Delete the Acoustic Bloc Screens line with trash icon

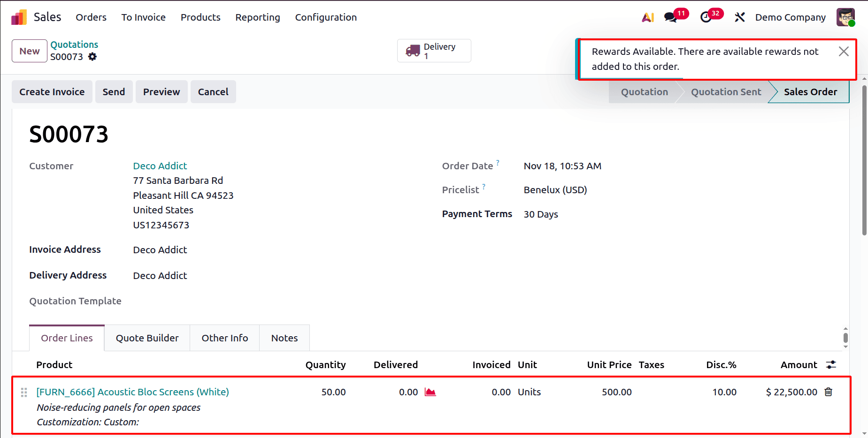point(829,392)
